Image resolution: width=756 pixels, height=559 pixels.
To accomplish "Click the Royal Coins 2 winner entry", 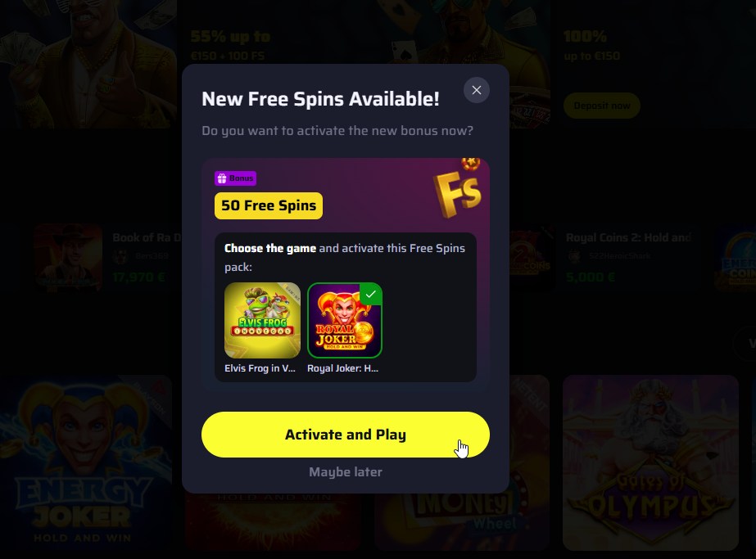I will tap(629, 257).
